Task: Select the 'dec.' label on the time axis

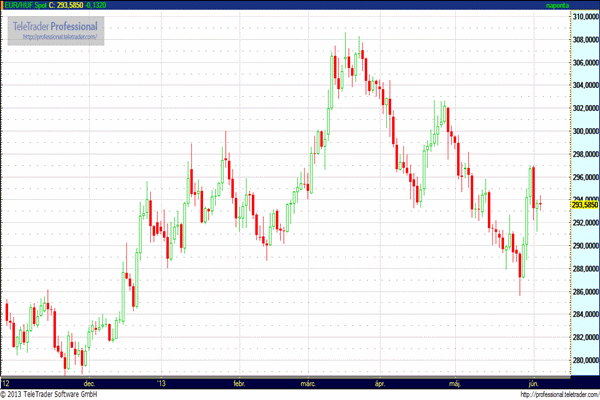Action: tap(90, 382)
